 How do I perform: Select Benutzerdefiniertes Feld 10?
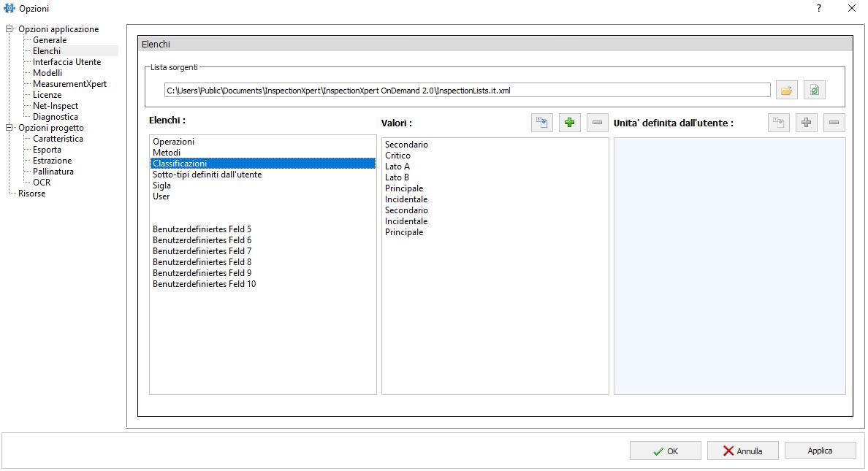tap(263, 284)
